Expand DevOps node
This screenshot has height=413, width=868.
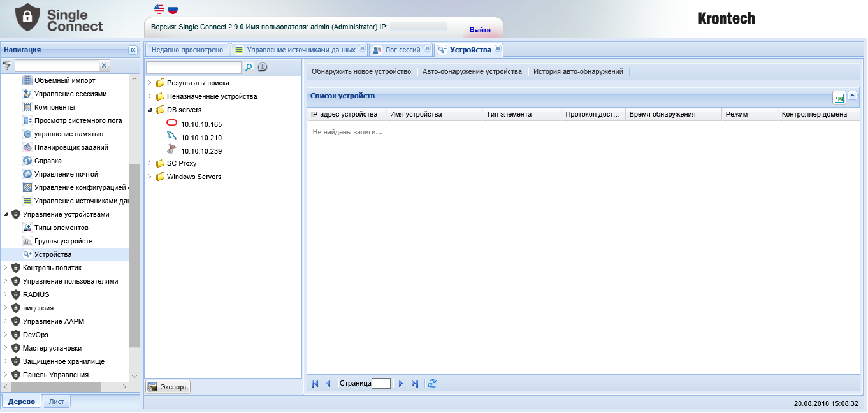[x=6, y=335]
